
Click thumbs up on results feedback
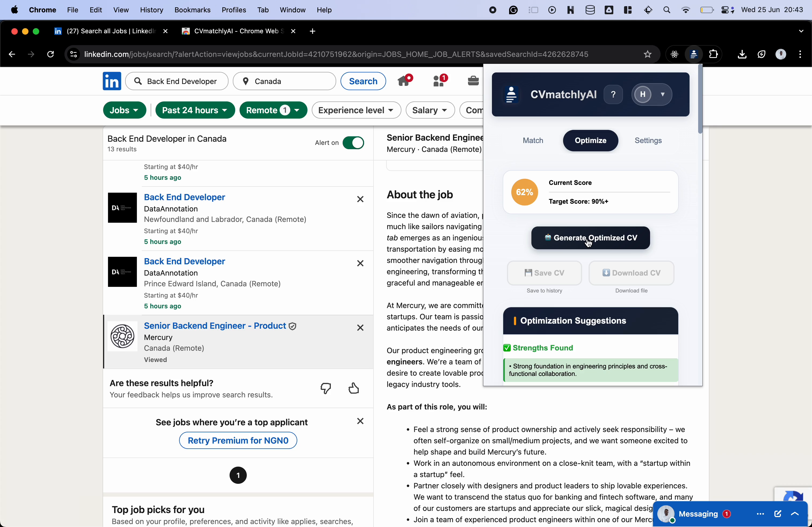[x=353, y=388]
